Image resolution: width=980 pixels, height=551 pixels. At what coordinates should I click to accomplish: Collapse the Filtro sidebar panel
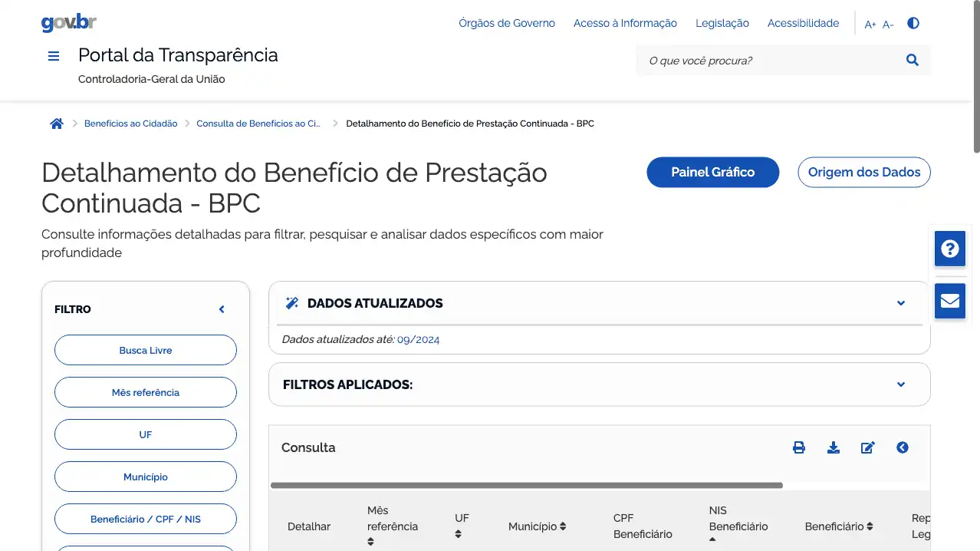coord(222,309)
